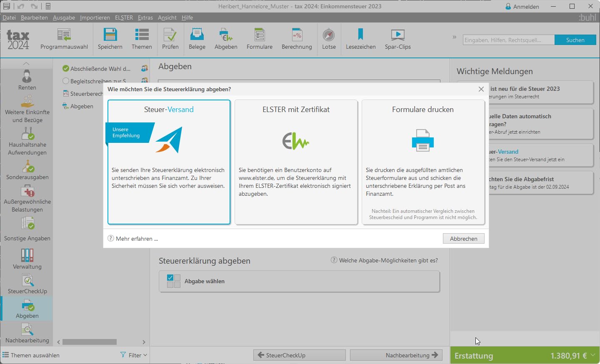The width and height of the screenshot is (600, 364).
Task: Click the undo arrow in title bar
Action: (x=22, y=6)
